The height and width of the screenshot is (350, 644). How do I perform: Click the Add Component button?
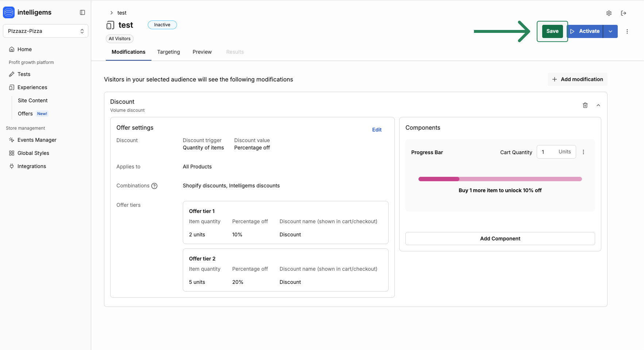500,239
